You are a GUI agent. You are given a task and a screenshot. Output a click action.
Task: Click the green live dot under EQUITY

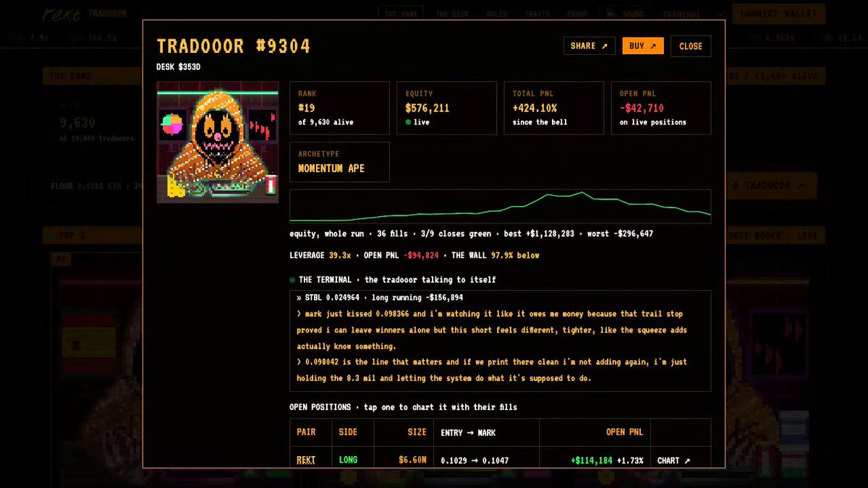(x=408, y=123)
